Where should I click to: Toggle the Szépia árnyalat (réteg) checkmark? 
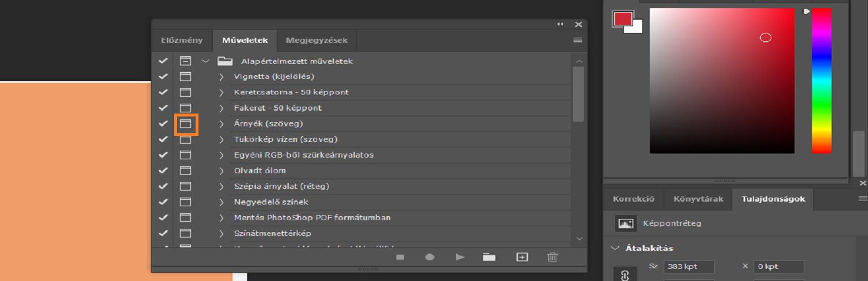[x=163, y=186]
